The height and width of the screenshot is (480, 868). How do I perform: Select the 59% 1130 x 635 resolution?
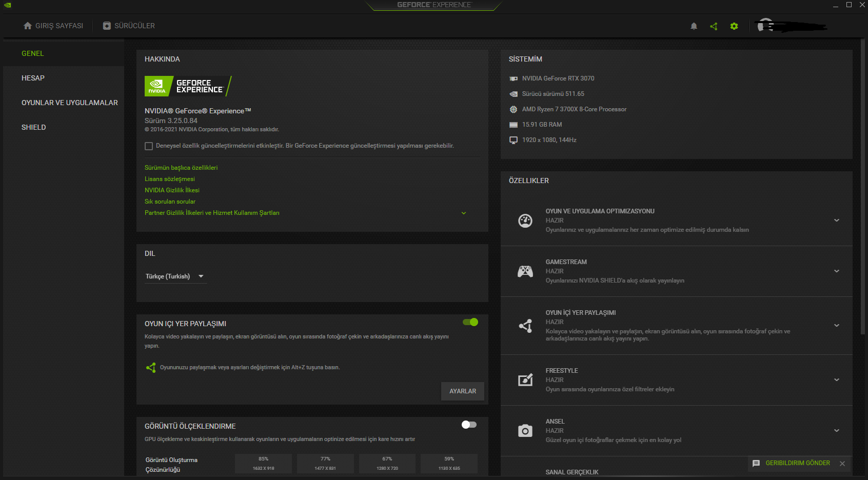pyautogui.click(x=449, y=464)
